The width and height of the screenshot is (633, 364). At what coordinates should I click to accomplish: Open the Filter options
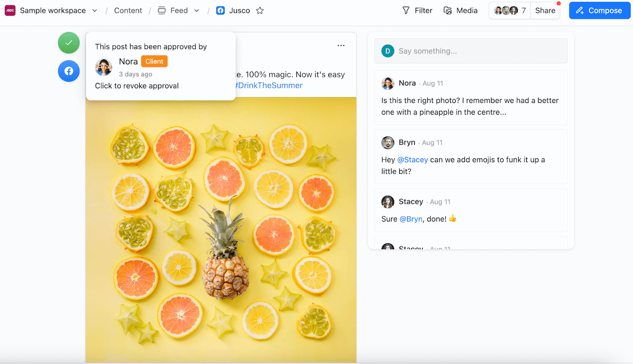click(x=417, y=11)
